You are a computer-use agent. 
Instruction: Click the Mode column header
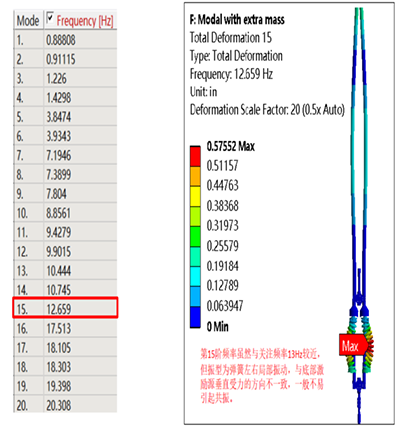click(x=28, y=21)
